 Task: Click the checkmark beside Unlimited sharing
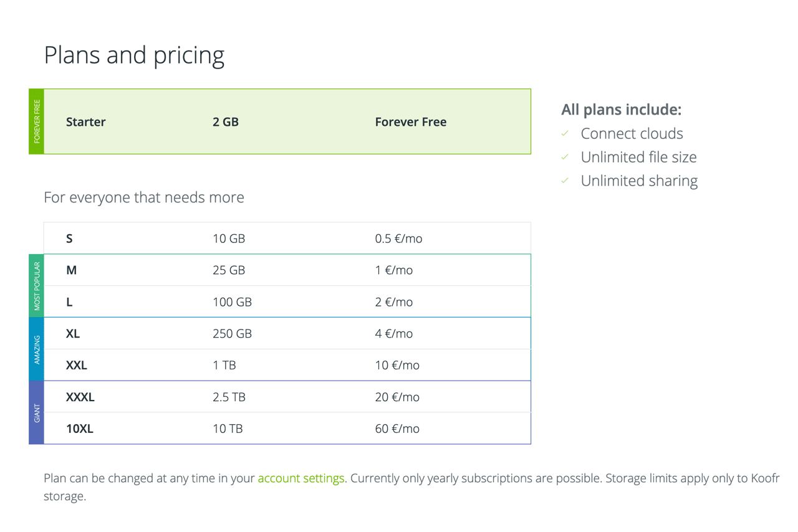pyautogui.click(x=565, y=181)
